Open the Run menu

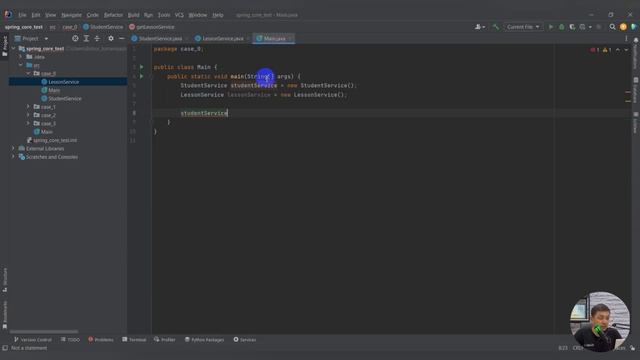(148, 15)
